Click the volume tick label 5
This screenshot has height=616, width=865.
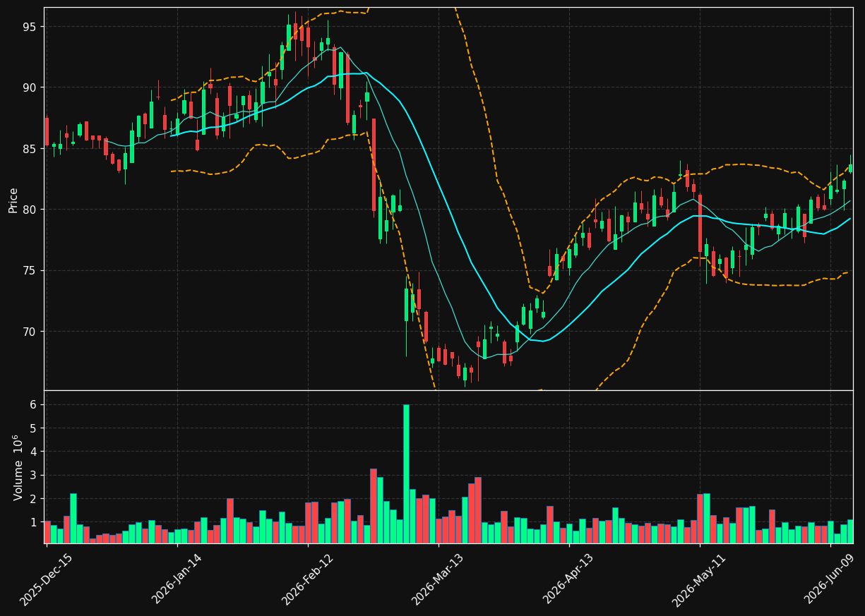(33, 428)
